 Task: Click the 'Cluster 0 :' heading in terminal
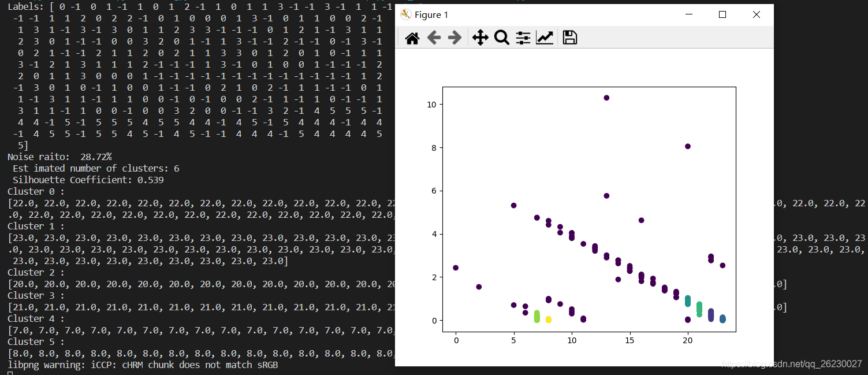click(36, 191)
